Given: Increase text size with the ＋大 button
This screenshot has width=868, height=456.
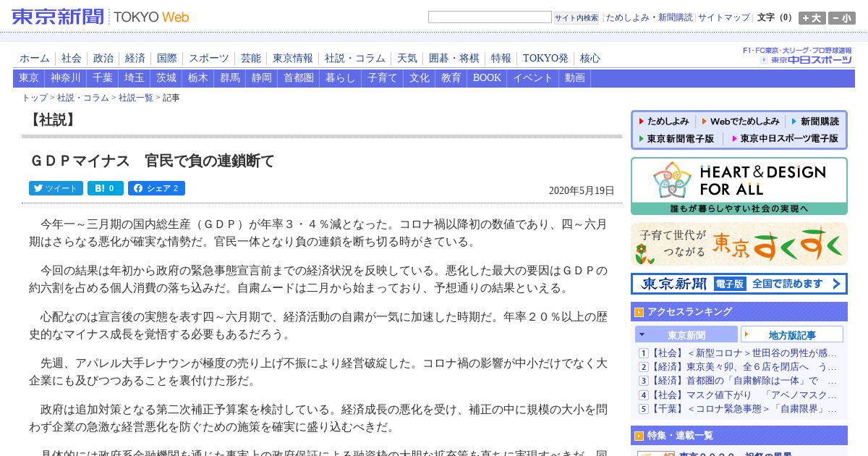Looking at the screenshot, I should 812,18.
